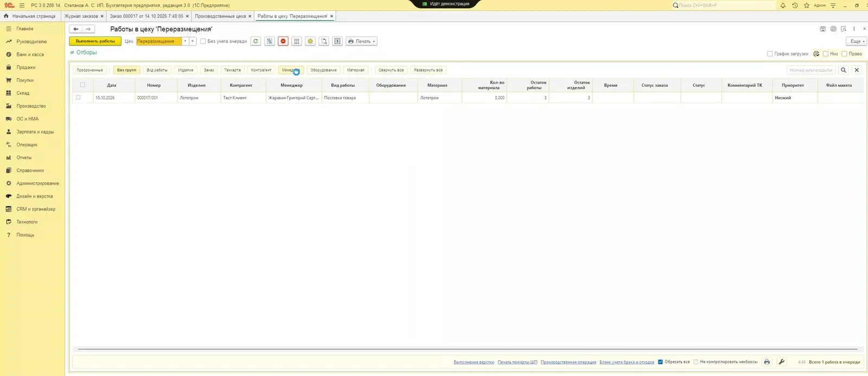Open the Производство section in the sidebar

[31, 106]
